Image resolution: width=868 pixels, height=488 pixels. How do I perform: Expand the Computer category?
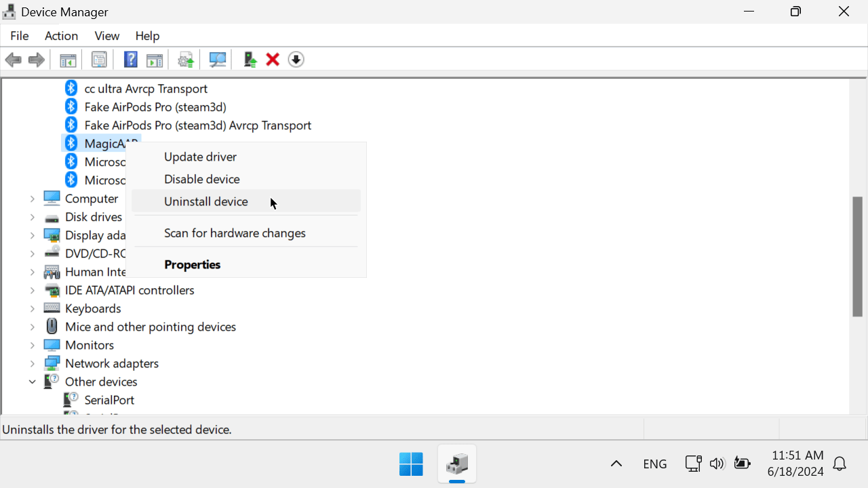point(32,199)
